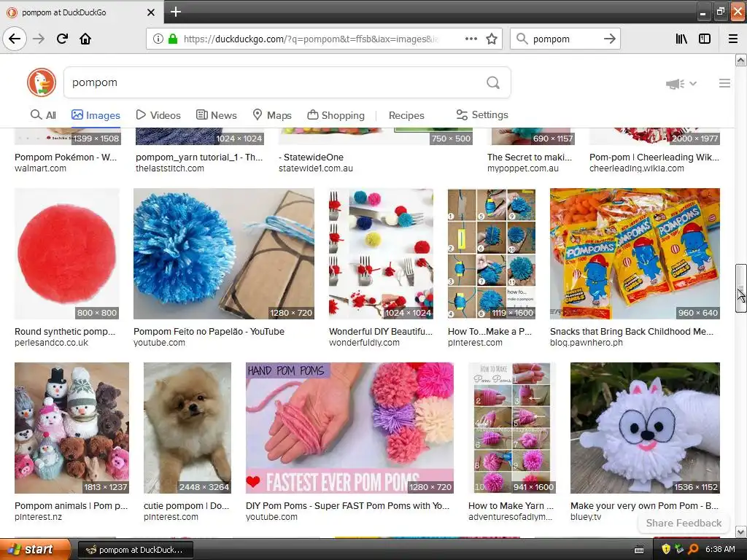The image size is (747, 560).
Task: Open the Pompoms snack bags image
Action: pos(635,253)
